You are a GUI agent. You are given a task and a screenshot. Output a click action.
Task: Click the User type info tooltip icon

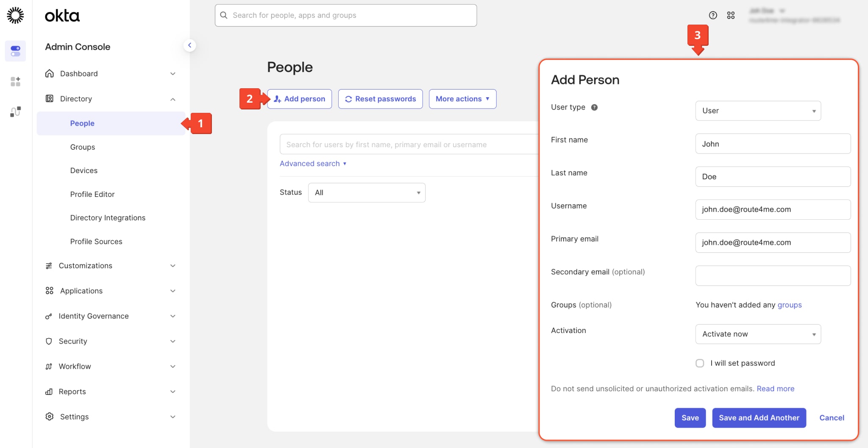(594, 107)
